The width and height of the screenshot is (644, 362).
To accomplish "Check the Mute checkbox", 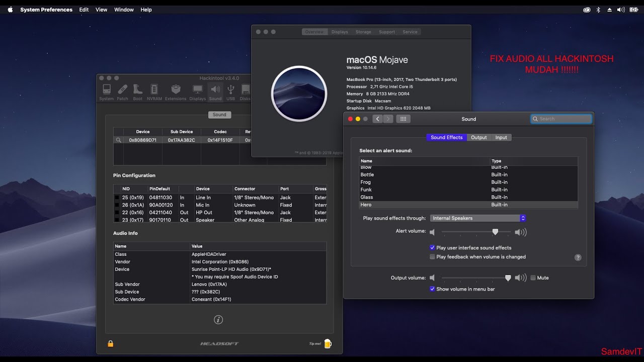I will (x=533, y=278).
